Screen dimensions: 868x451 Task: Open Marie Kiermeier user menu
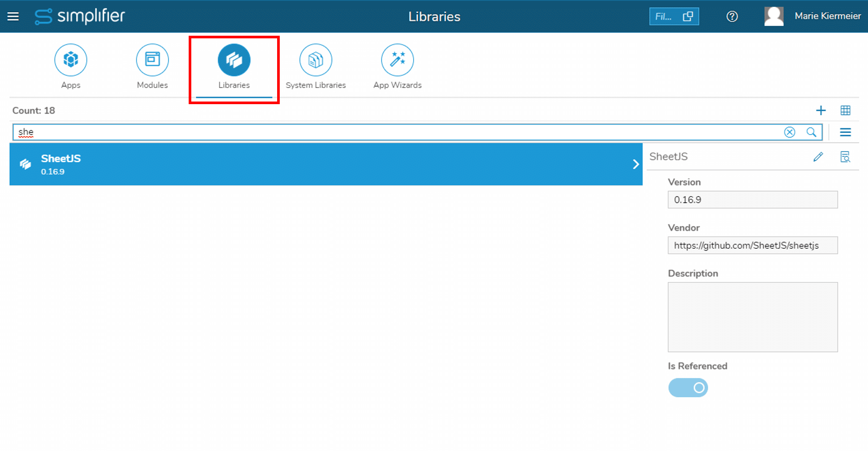(x=827, y=16)
